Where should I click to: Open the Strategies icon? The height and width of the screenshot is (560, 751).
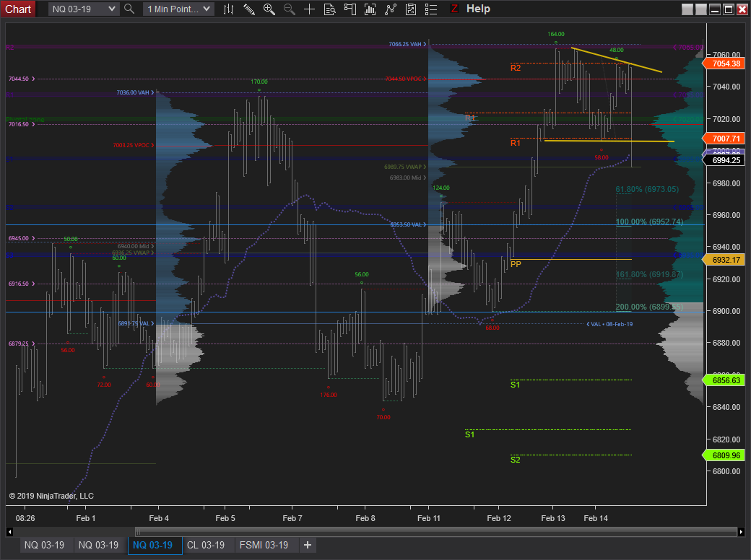pyautogui.click(x=410, y=9)
